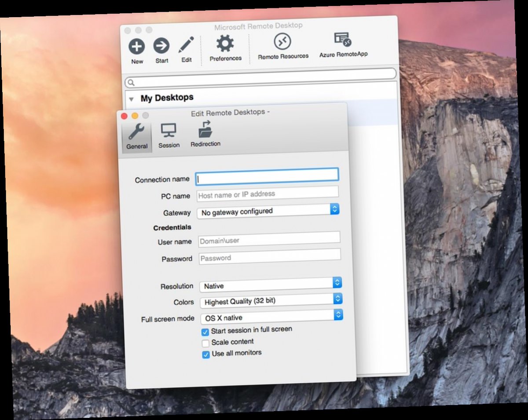Open the Full screen mode dropdown
The image size is (528, 420).
pos(271,316)
